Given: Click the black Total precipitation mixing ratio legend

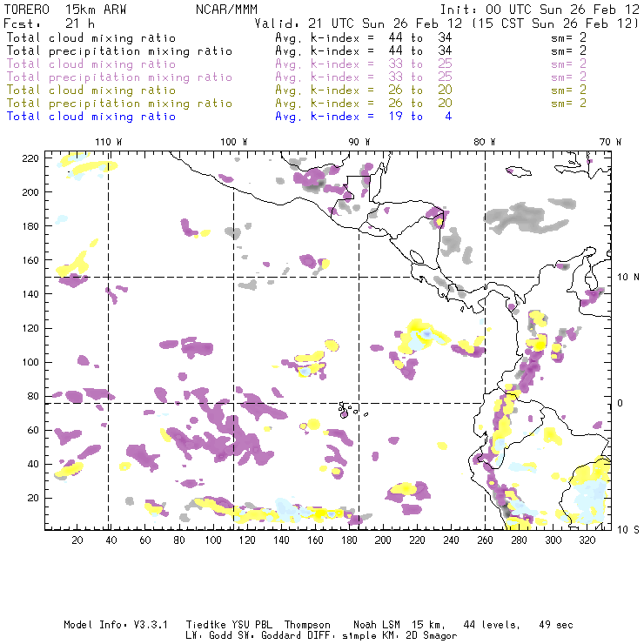Looking at the screenshot, I should point(118,50).
